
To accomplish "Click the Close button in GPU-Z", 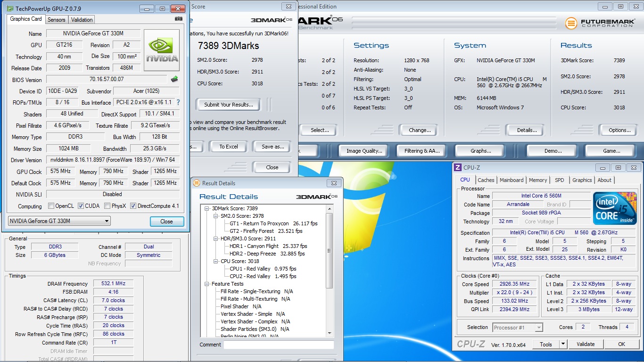I will pyautogui.click(x=166, y=221).
